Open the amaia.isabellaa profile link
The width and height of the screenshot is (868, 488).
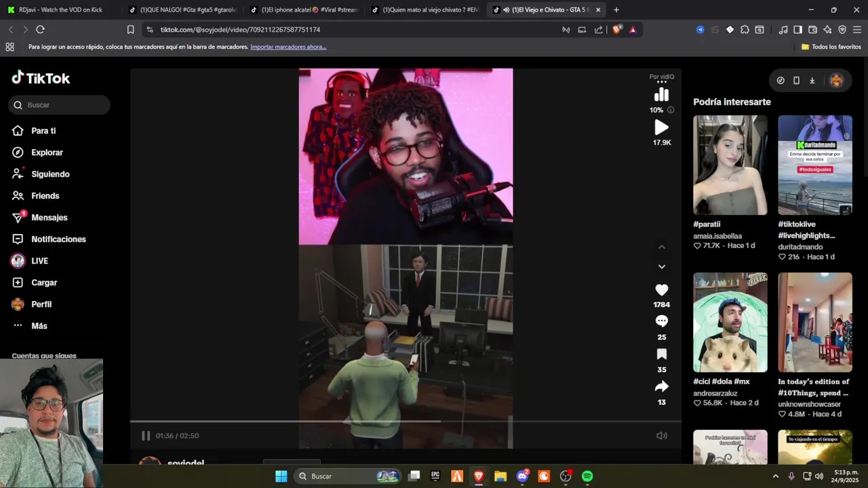coord(717,236)
